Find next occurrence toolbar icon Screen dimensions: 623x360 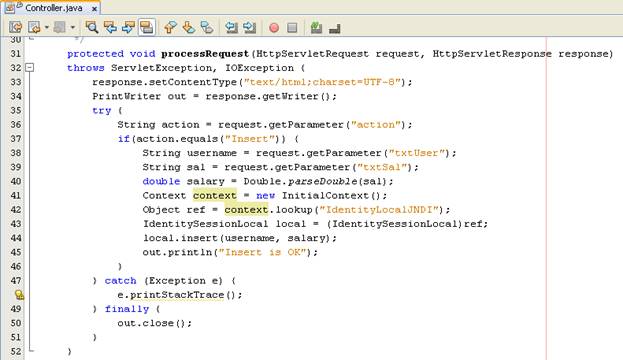128,27
